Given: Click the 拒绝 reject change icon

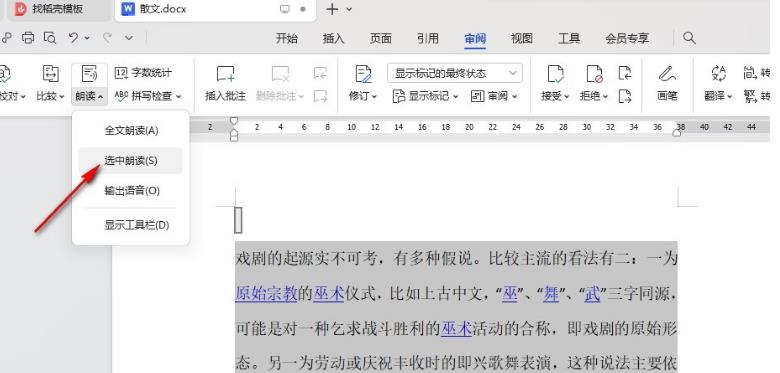Looking at the screenshot, I should (x=594, y=74).
